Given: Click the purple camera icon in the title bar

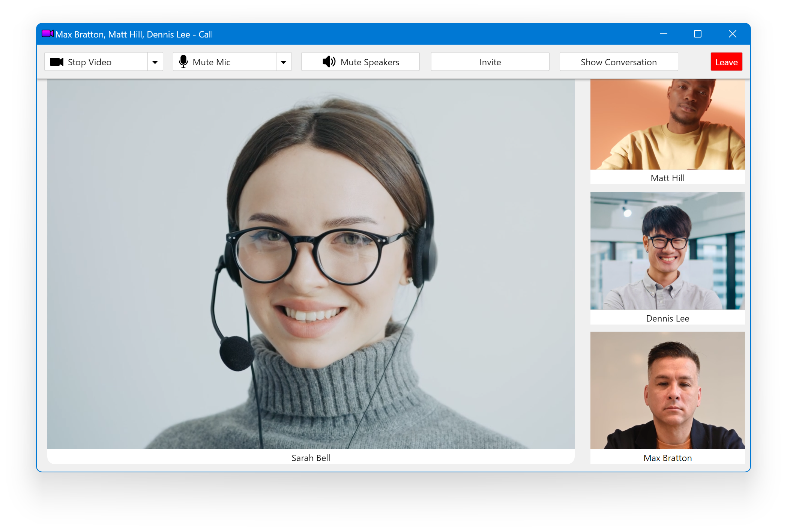Looking at the screenshot, I should coord(47,34).
